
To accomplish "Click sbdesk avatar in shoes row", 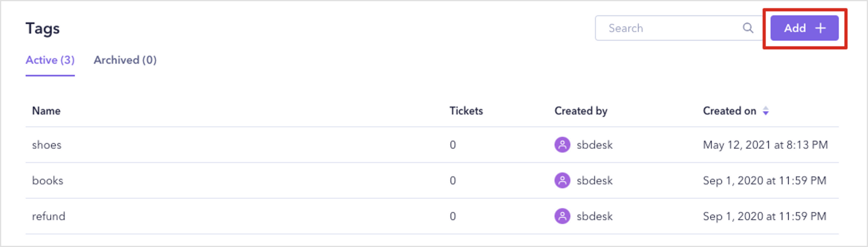I will point(562,145).
